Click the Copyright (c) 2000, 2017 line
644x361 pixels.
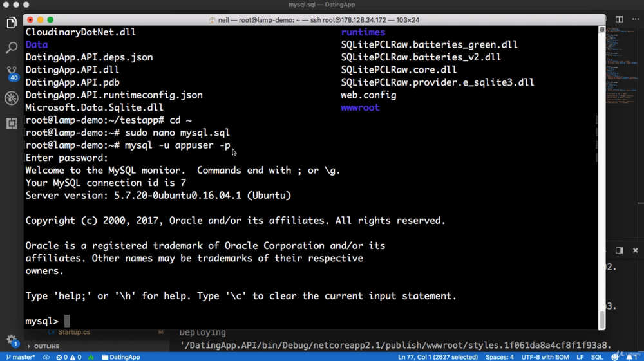[235, 221]
